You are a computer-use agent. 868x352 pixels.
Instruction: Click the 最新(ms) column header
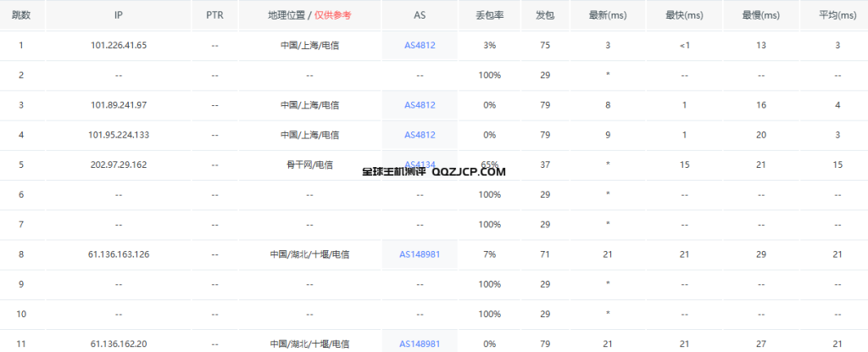608,15
